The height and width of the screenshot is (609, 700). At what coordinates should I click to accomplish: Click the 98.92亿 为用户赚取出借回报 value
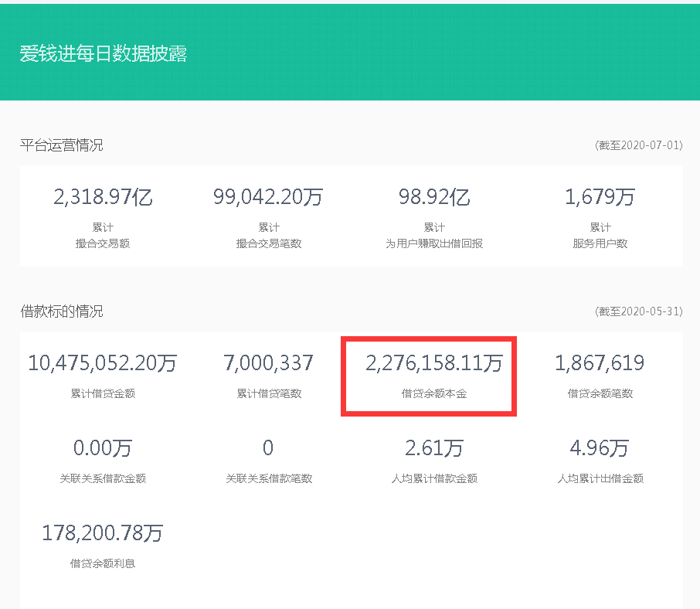(x=433, y=196)
